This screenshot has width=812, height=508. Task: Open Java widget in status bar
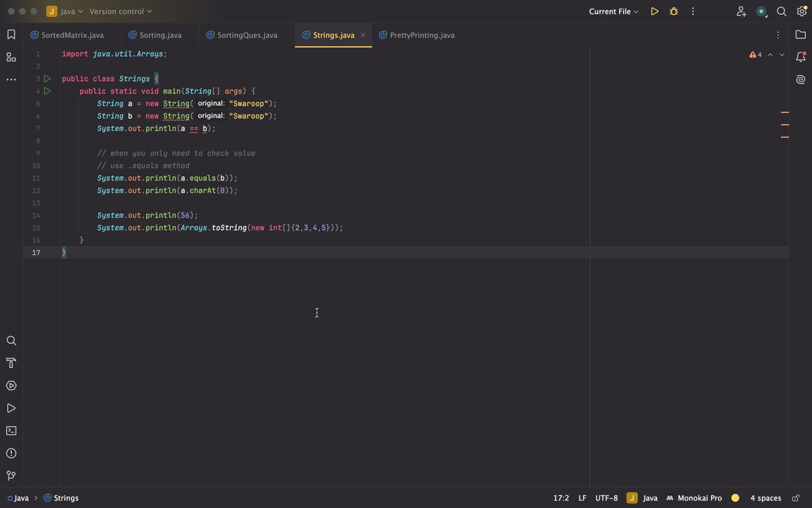642,498
